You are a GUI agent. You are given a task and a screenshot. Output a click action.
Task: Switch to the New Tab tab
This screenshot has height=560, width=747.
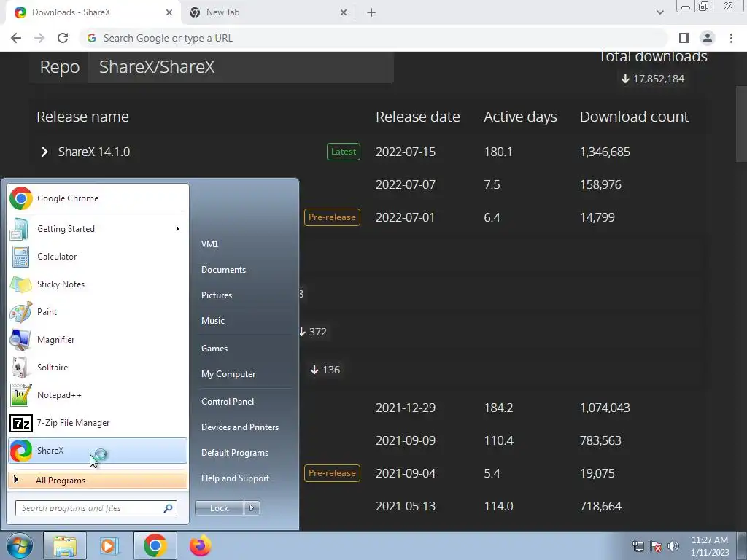click(268, 12)
